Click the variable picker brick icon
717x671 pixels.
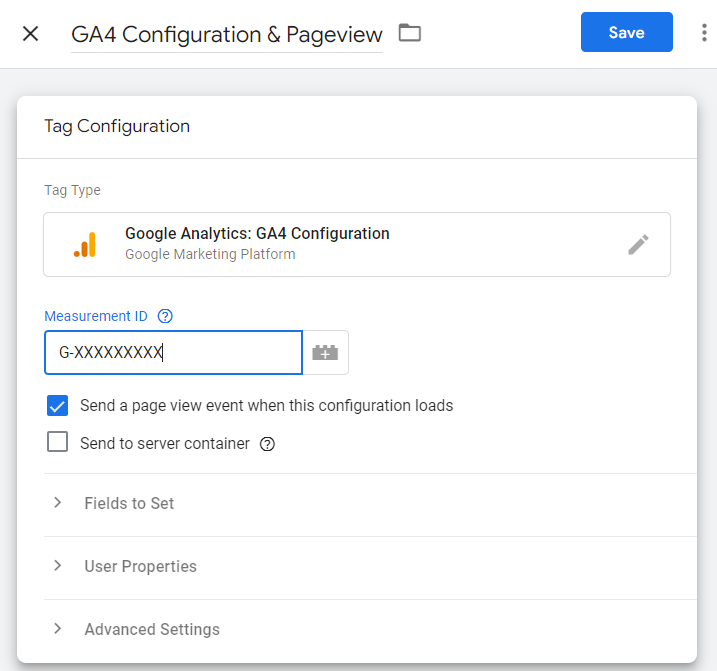325,353
